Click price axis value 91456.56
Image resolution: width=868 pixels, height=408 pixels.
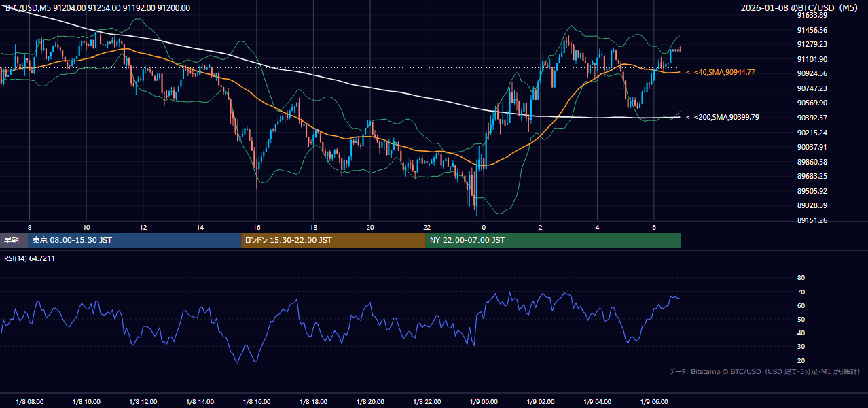812,30
